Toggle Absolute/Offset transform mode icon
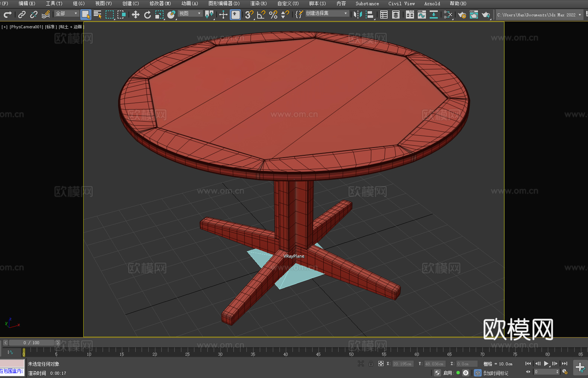The width and height of the screenshot is (588, 378). [x=381, y=364]
